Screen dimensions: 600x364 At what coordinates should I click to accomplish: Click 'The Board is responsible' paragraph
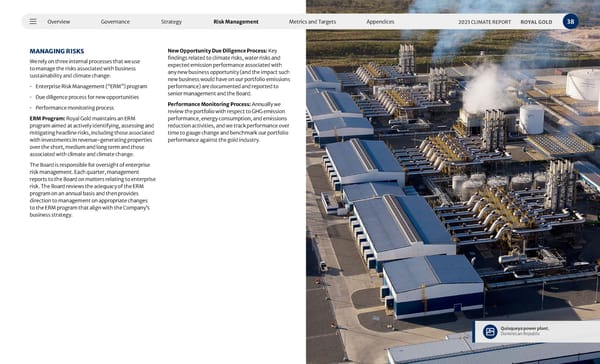[x=93, y=190]
